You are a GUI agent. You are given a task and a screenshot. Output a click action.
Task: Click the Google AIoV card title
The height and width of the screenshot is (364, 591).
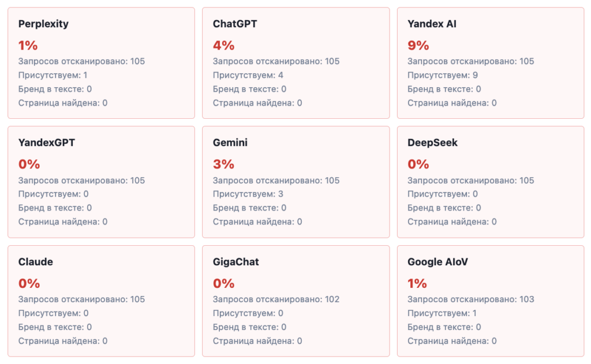pyautogui.click(x=437, y=262)
